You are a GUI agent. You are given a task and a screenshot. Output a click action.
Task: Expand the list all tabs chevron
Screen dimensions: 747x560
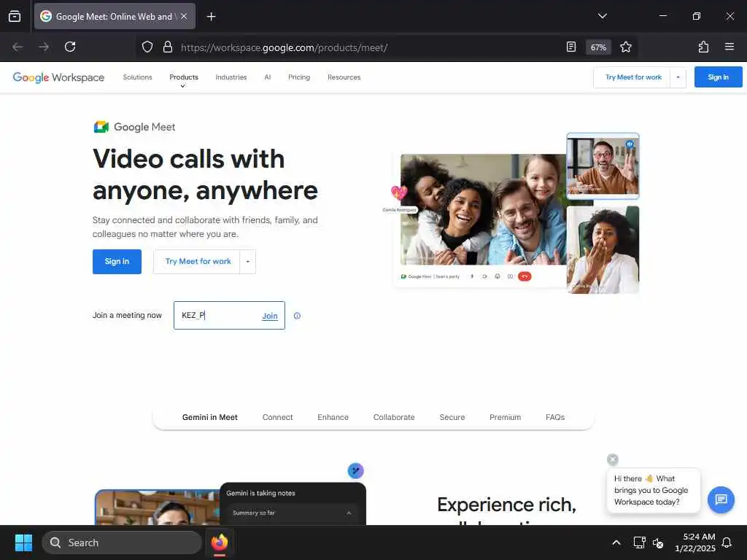click(x=602, y=16)
